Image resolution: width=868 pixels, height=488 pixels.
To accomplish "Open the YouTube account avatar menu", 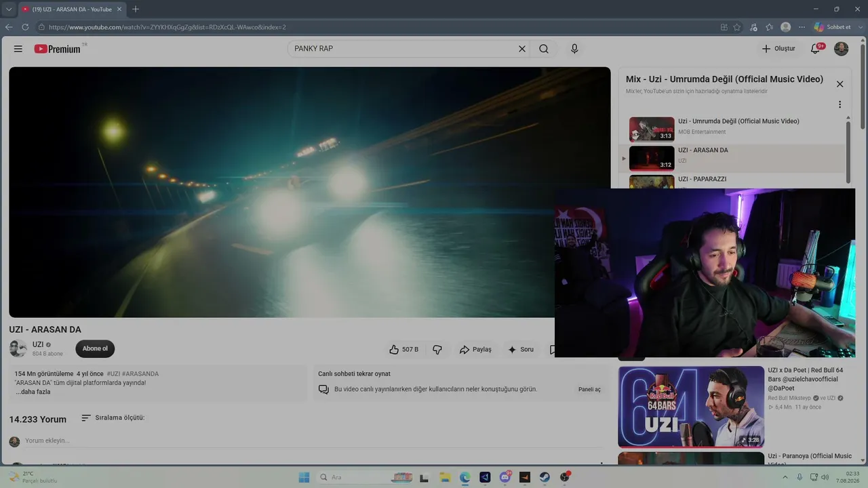I will (841, 49).
